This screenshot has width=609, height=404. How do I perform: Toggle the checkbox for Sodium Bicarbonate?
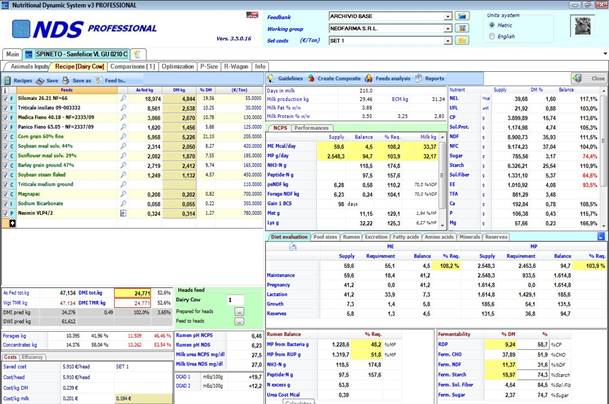[5, 204]
